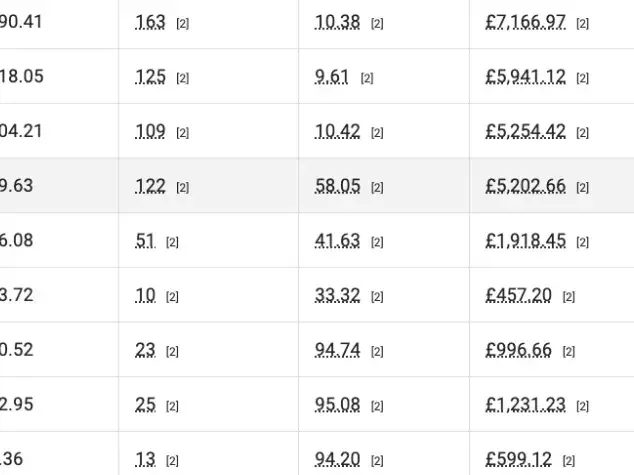Open footnote [2] next to 94.74
This screenshot has width=634, height=475.
pos(377,352)
